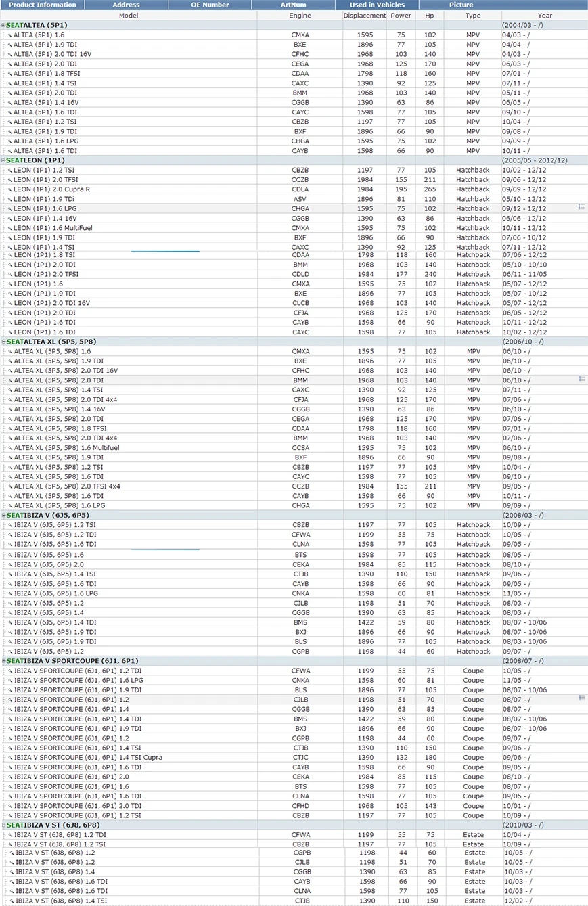Image resolution: width=588 pixels, height=906 pixels.
Task: Select the ArtNum tab
Action: (293, 5)
